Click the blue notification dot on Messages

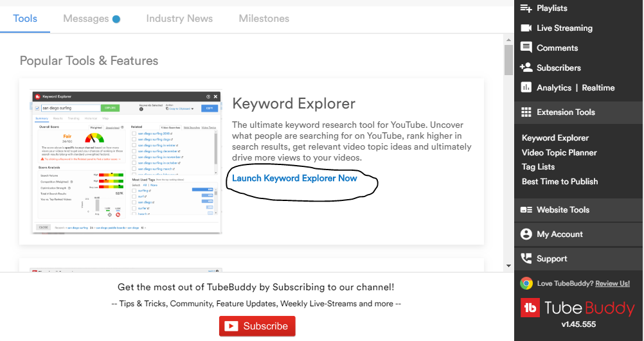pyautogui.click(x=116, y=19)
